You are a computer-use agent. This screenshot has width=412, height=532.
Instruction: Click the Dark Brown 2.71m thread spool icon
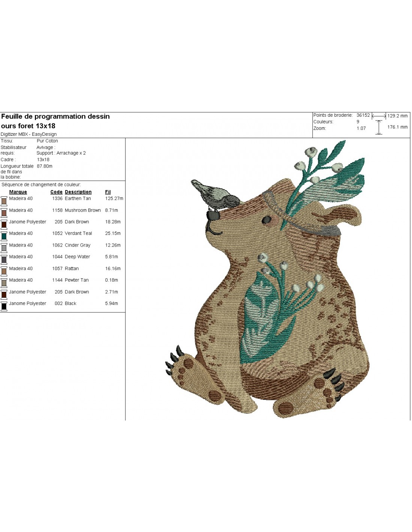[x=4, y=294]
